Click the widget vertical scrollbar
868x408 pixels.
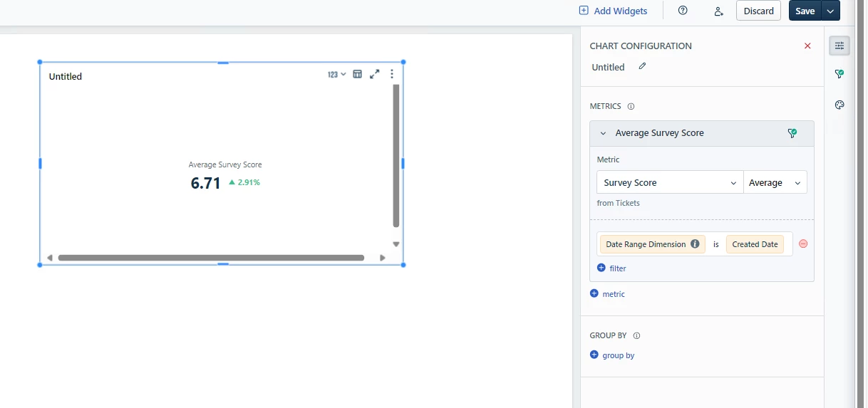click(396, 155)
